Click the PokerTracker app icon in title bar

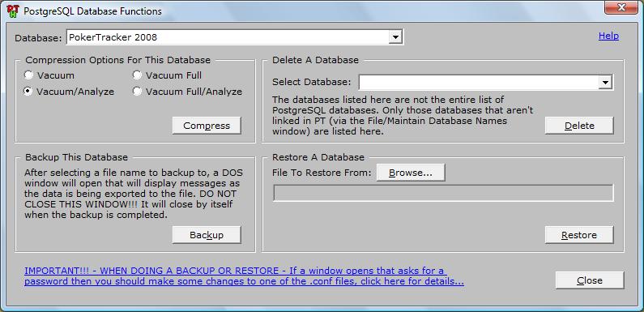tap(13, 11)
